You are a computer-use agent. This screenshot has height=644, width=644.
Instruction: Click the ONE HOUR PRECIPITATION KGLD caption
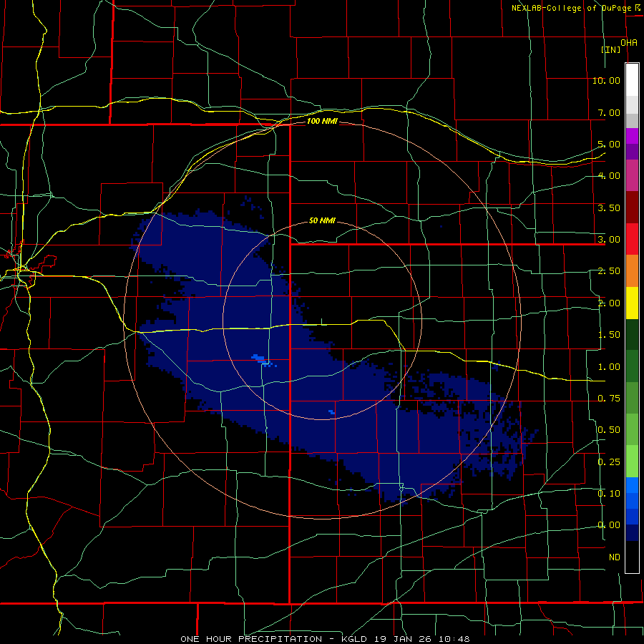326,639
